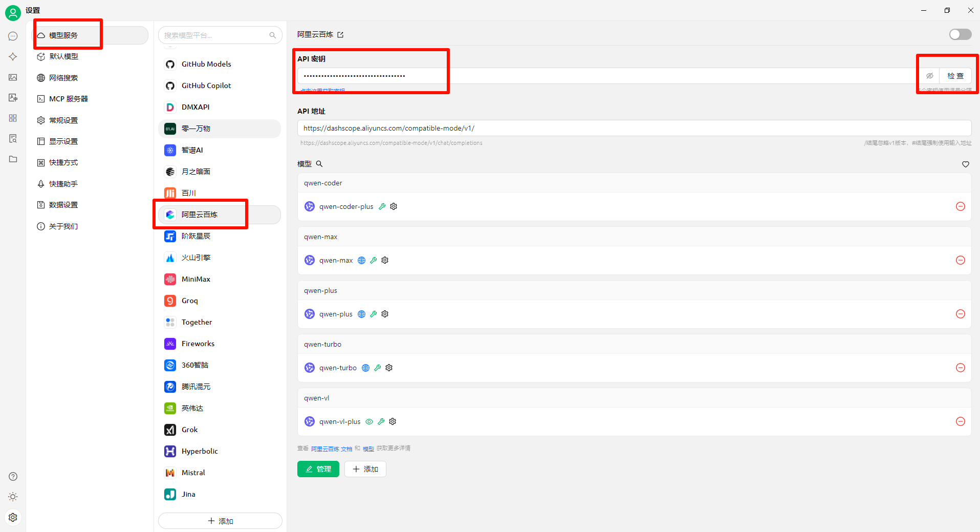
Task: Open the mini apps grid icon
Action: point(13,118)
